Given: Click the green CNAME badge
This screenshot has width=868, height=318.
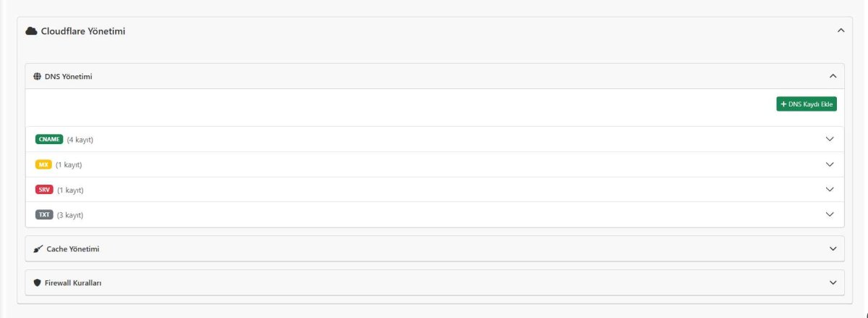Looking at the screenshot, I should coord(49,139).
